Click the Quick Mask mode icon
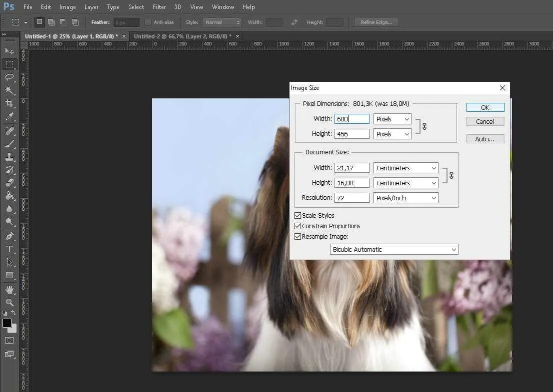The height and width of the screenshot is (392, 553). 9,340
